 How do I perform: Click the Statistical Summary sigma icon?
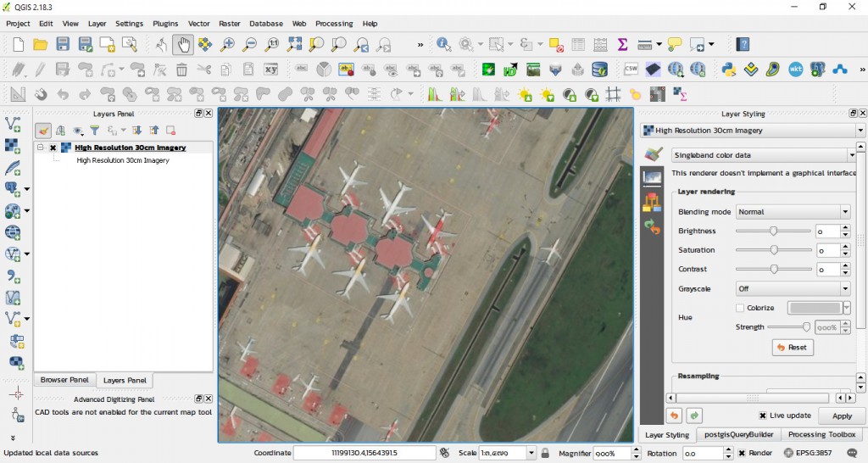coord(622,44)
